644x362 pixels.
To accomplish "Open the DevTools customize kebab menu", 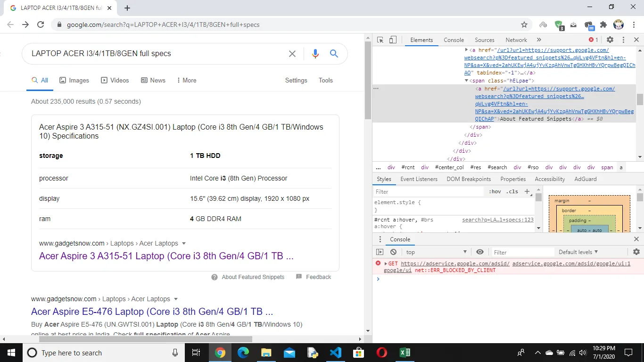I will tap(623, 40).
